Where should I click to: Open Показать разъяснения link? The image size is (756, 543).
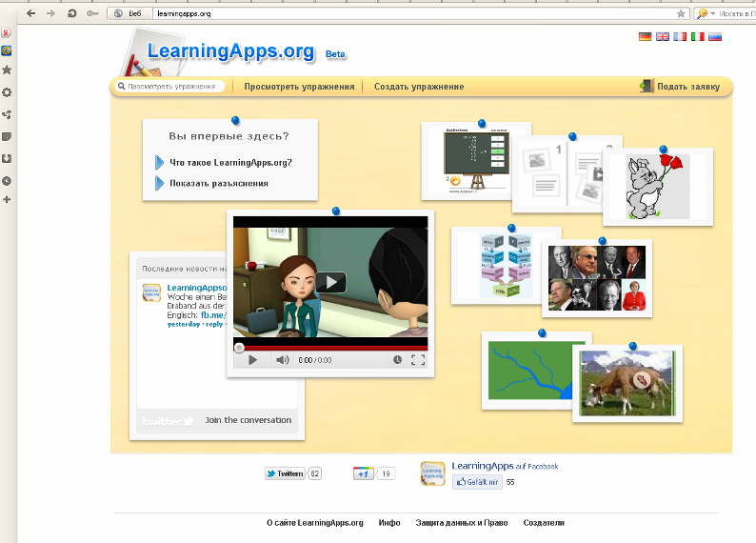tap(218, 183)
